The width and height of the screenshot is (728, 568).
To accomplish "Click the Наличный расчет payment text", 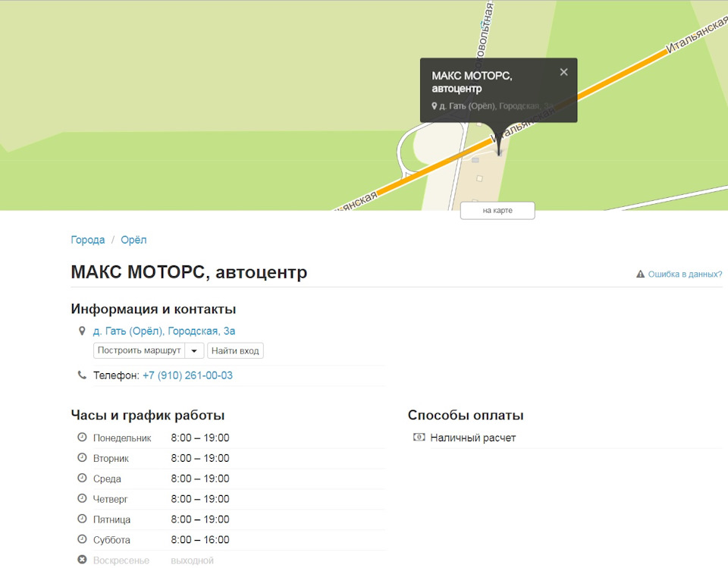I will click(x=473, y=438).
